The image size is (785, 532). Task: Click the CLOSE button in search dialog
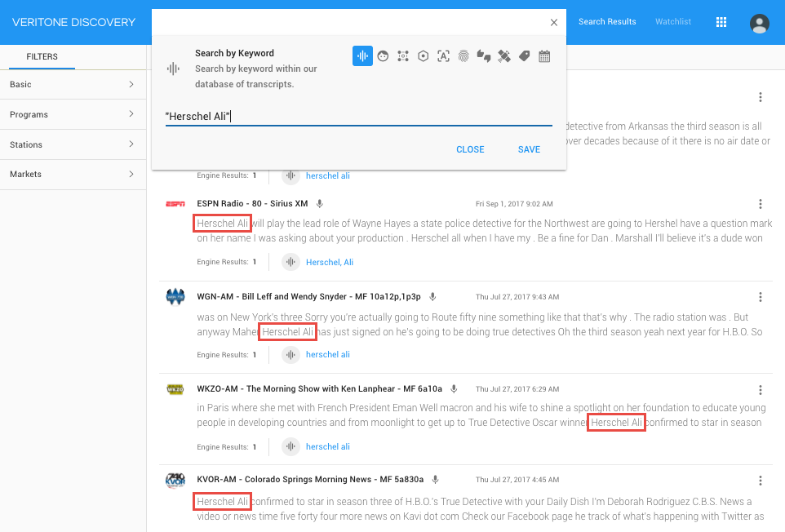click(x=470, y=149)
